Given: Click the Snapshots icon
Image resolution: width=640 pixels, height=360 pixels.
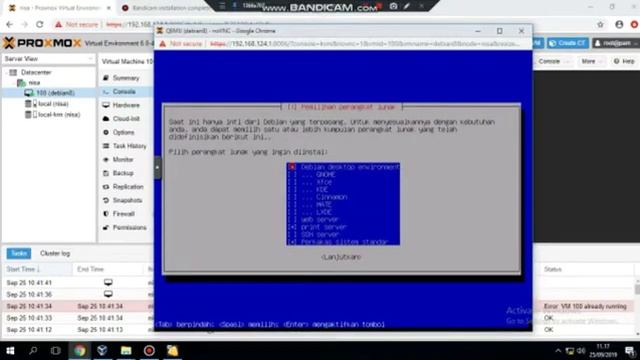Looking at the screenshot, I should (x=106, y=200).
